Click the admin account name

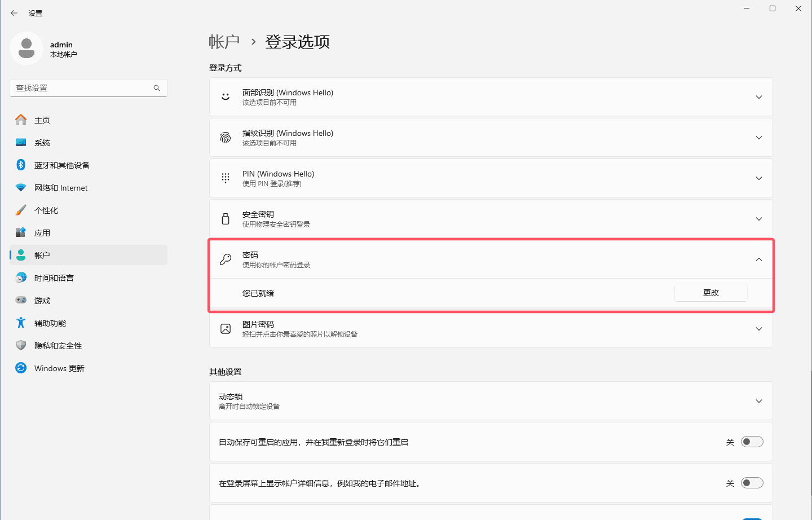[x=61, y=45]
